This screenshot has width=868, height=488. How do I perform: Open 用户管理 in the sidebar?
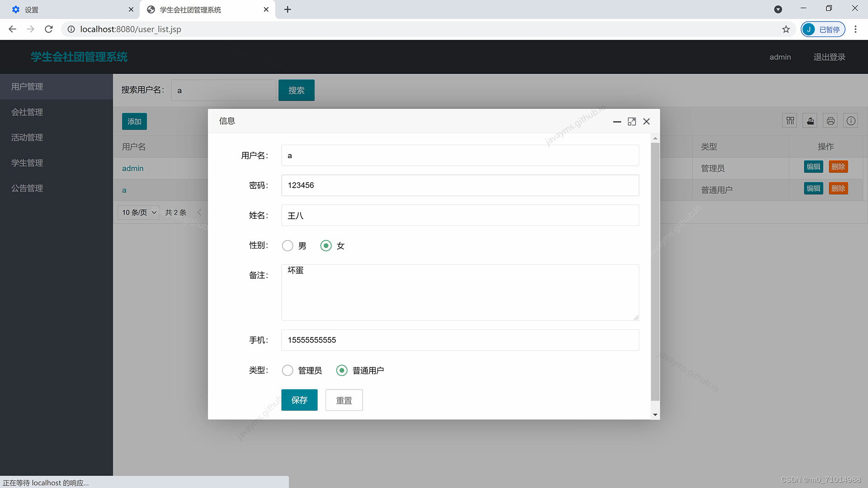click(57, 87)
